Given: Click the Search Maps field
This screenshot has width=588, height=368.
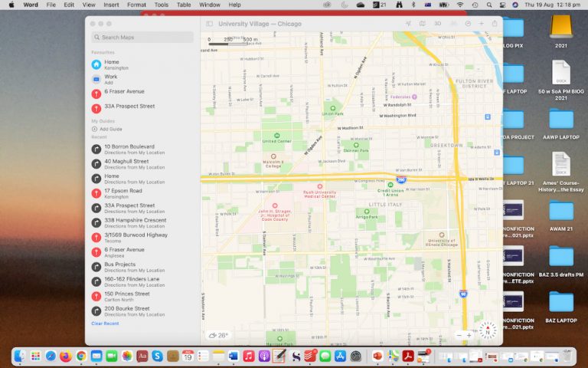Looking at the screenshot, I should tap(142, 37).
